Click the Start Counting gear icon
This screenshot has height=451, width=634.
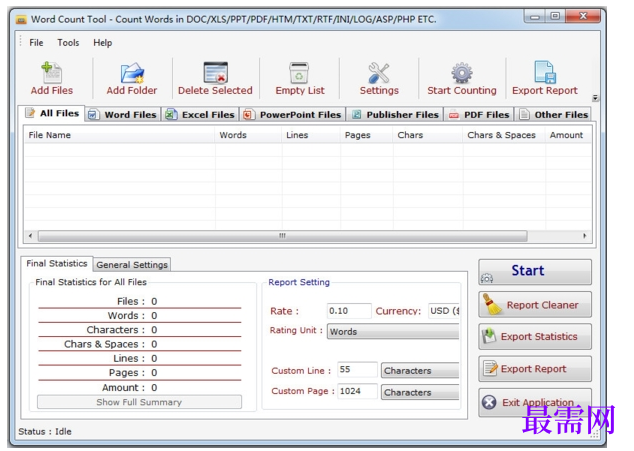point(462,73)
